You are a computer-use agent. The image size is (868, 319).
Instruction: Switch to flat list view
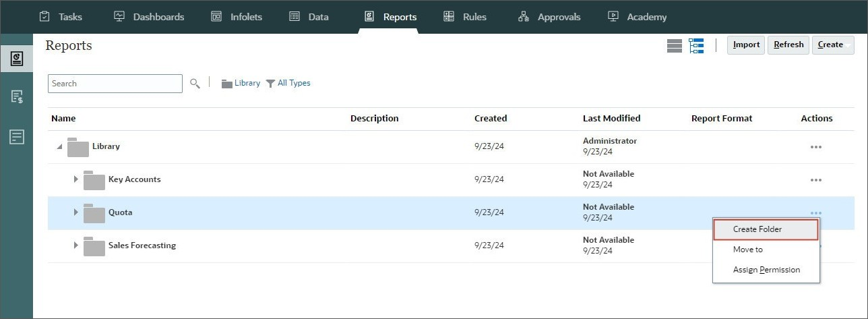pos(675,45)
